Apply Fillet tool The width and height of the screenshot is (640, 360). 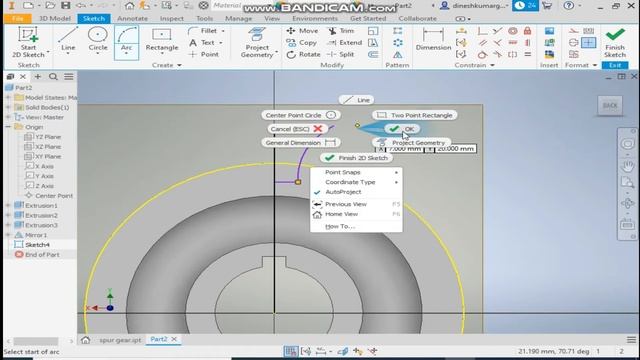[x=203, y=31]
